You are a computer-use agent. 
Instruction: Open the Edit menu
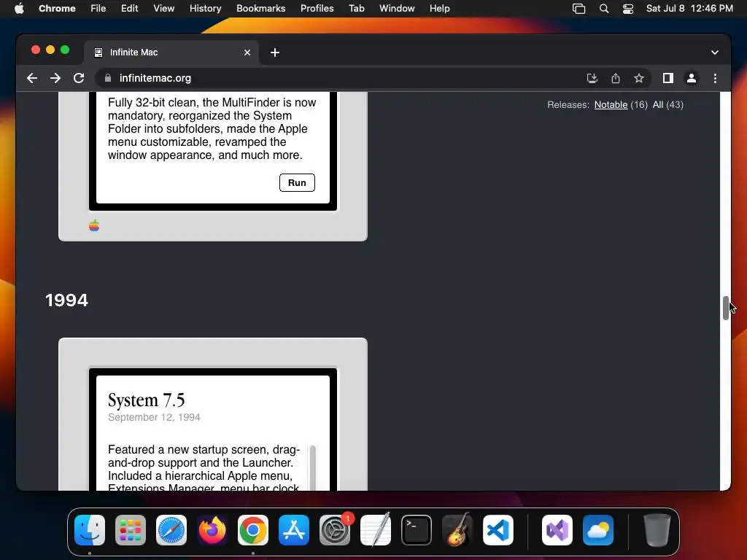[129, 9]
